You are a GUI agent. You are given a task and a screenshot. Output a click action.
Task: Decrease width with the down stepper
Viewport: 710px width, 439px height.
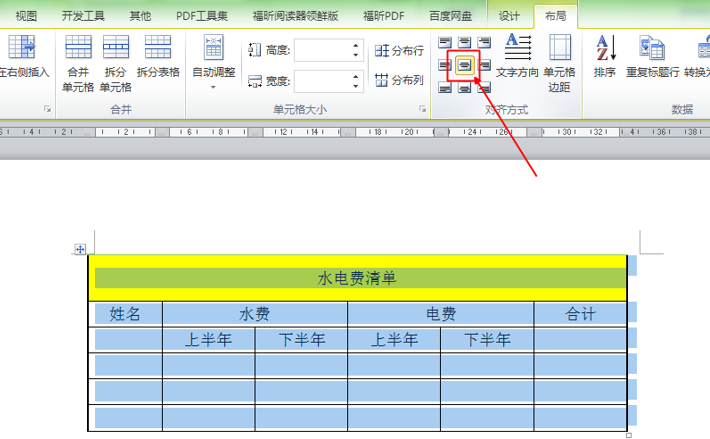pos(356,86)
